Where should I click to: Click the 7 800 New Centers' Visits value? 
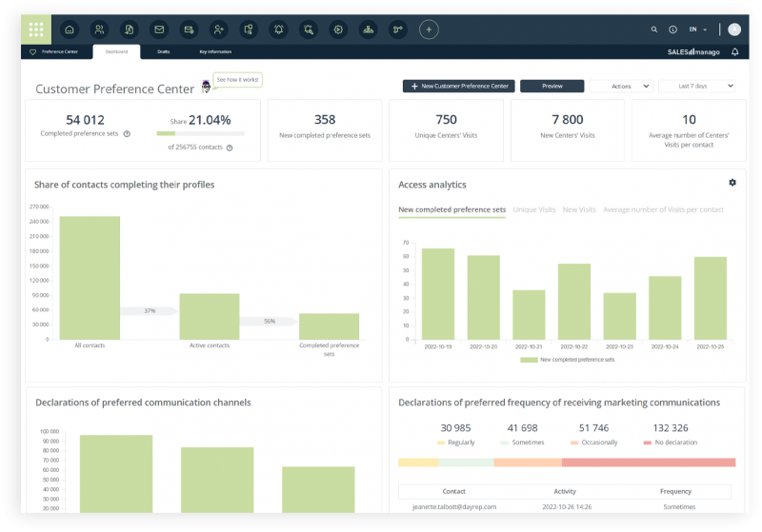coord(567,119)
